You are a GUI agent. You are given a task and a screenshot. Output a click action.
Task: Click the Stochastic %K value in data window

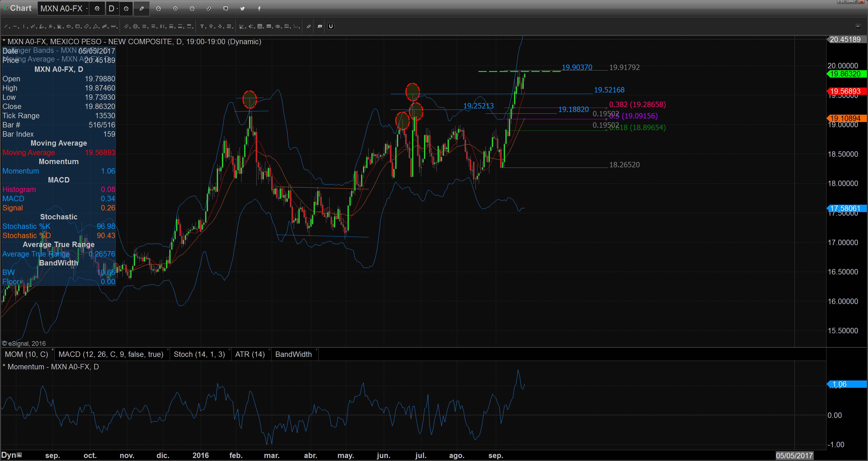(x=106, y=226)
